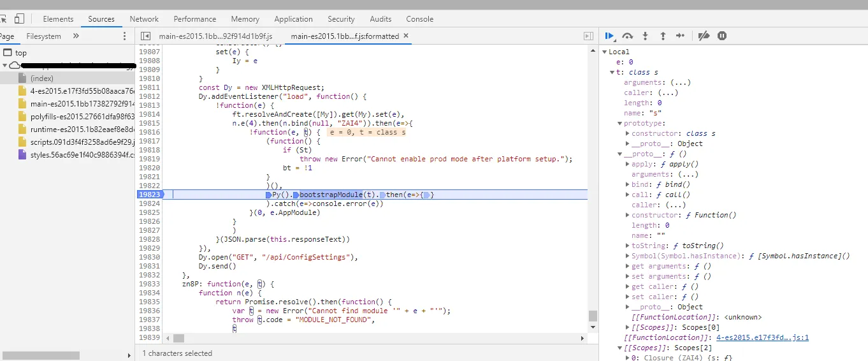
Task: Hide the debugger sidebar
Action: 589,36
